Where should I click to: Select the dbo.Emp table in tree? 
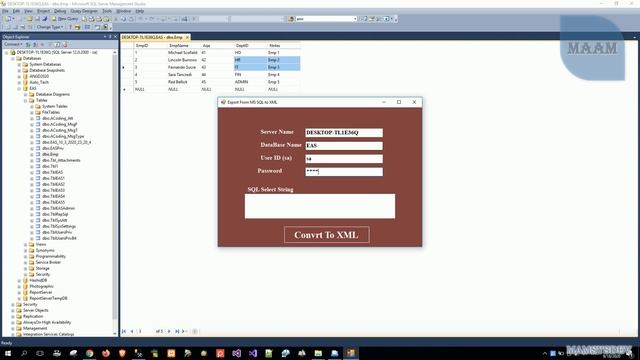coord(50,154)
